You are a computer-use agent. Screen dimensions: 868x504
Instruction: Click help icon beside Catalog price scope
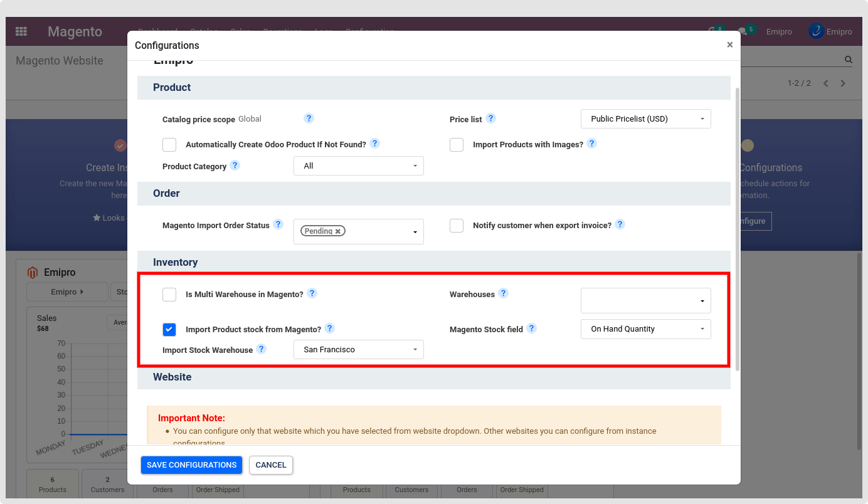coord(309,118)
